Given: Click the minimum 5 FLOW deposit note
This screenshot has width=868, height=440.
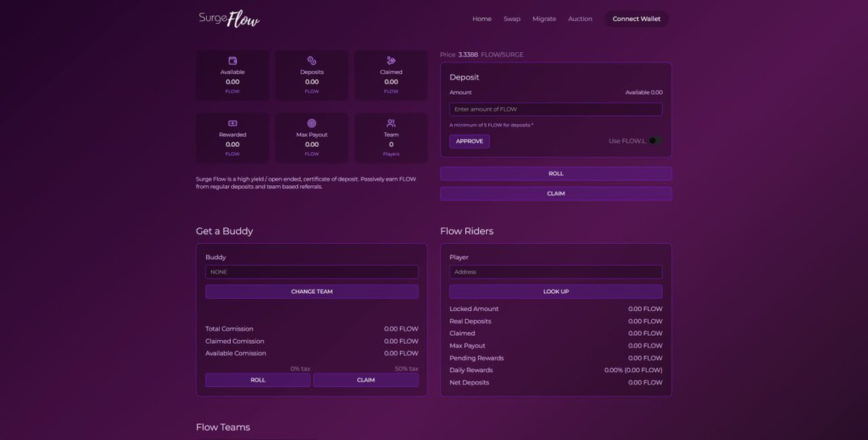Looking at the screenshot, I should 491,125.
